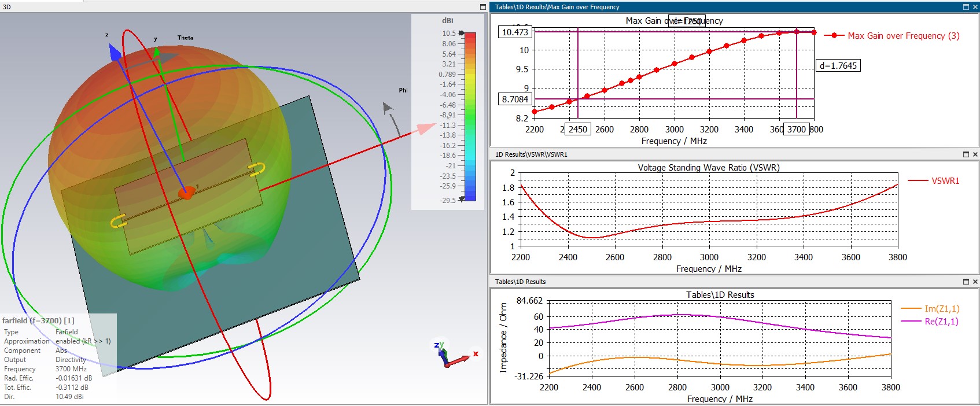This screenshot has height=406, width=980.
Task: Click the first data point at 2200 MHz
Action: [x=535, y=112]
